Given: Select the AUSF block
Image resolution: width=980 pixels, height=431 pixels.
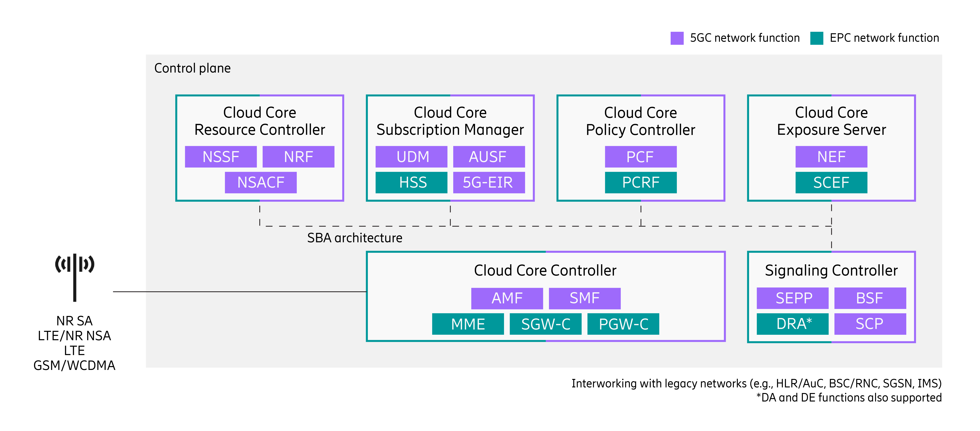Looking at the screenshot, I should 488,157.
